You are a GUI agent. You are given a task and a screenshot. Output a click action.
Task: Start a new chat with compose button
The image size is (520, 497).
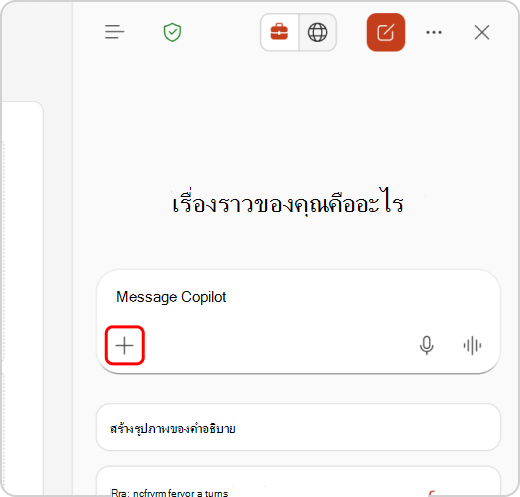coord(386,32)
